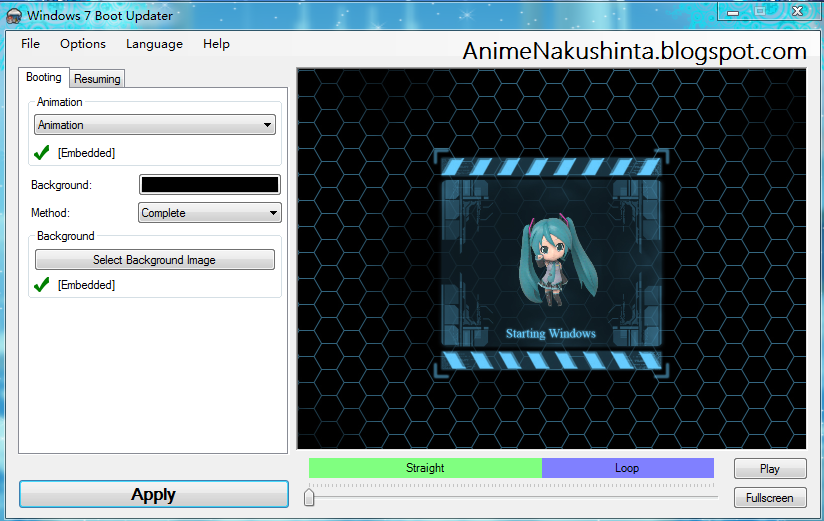This screenshot has height=521, width=824.
Task: Click the green checkmark under Select Background Image
Action: (42, 285)
